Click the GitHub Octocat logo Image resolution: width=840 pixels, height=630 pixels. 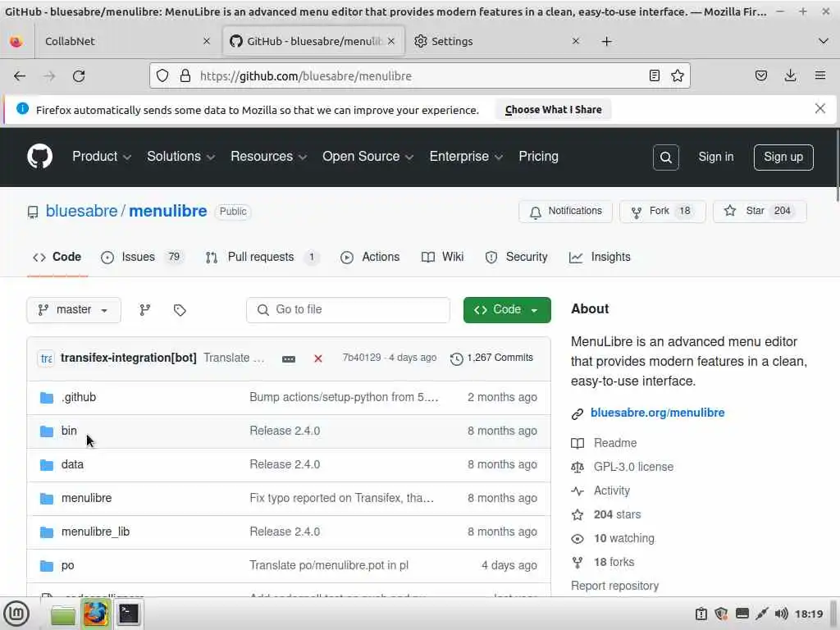(x=39, y=157)
